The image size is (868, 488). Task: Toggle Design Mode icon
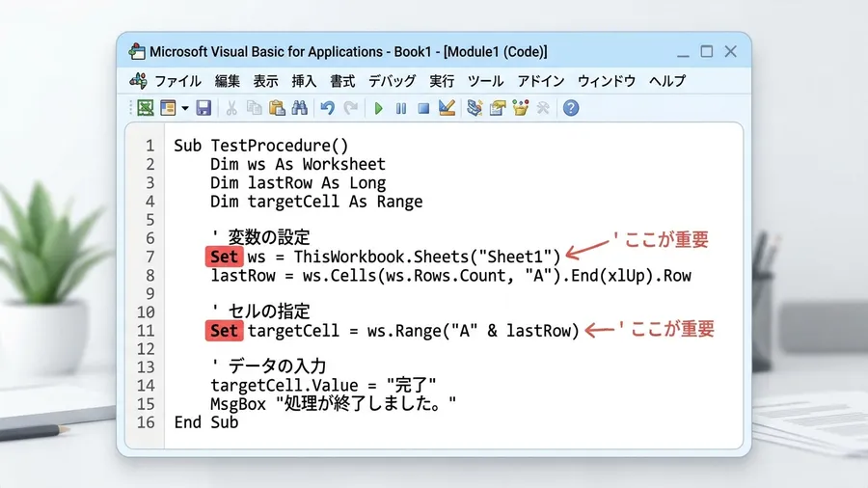(447, 108)
